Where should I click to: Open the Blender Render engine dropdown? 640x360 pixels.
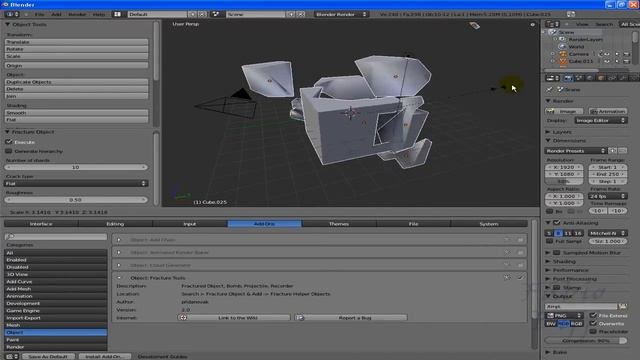[x=341, y=14]
